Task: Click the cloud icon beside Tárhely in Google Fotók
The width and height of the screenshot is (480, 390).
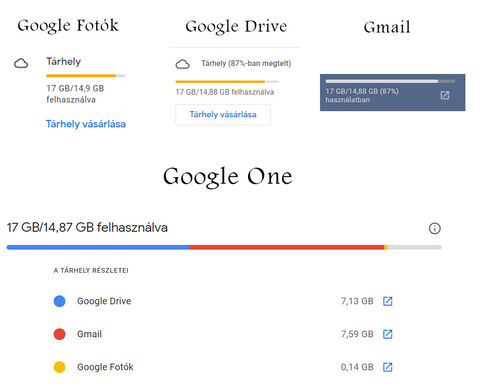Action: pyautogui.click(x=21, y=63)
